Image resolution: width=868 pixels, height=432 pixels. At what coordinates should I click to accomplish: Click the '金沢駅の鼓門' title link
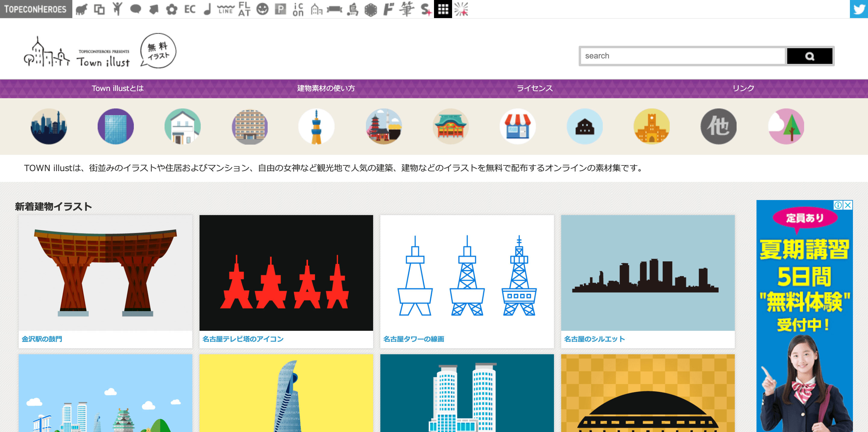coord(42,339)
